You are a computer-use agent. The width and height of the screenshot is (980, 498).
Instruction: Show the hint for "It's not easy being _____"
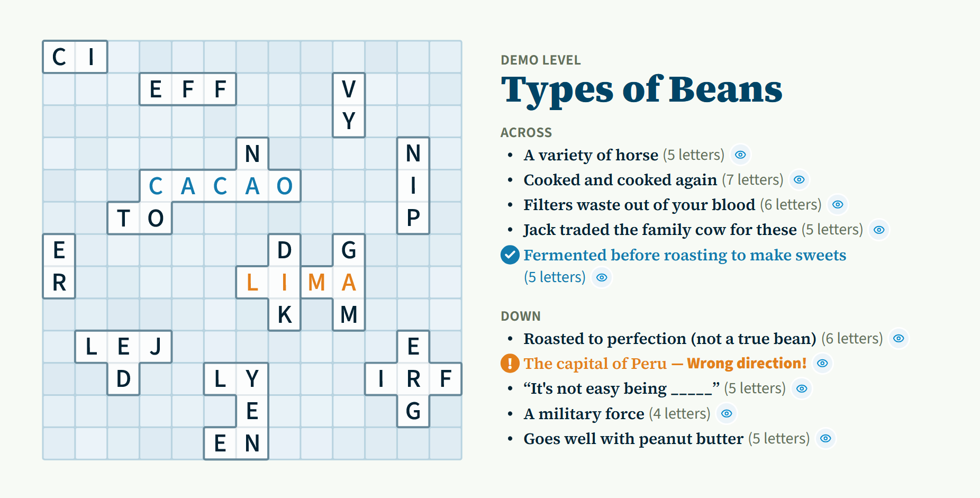point(801,388)
